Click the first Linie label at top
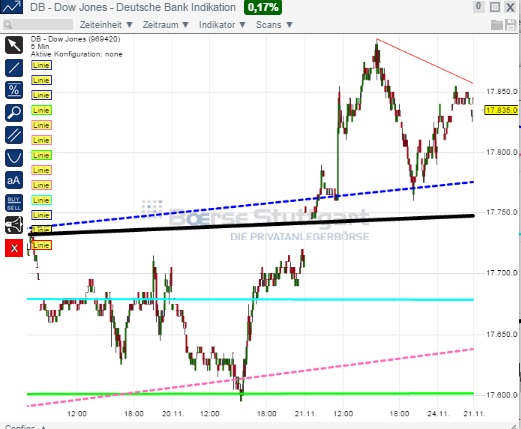521x429 pixels. point(41,65)
